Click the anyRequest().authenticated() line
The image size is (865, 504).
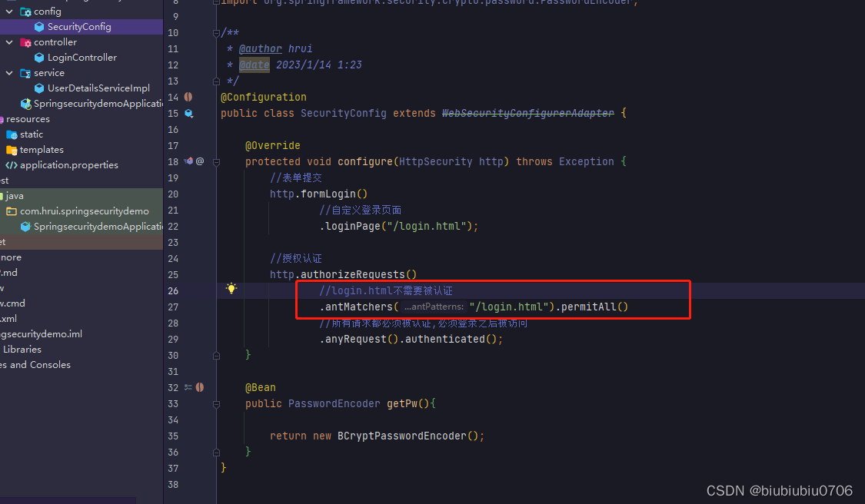(411, 339)
